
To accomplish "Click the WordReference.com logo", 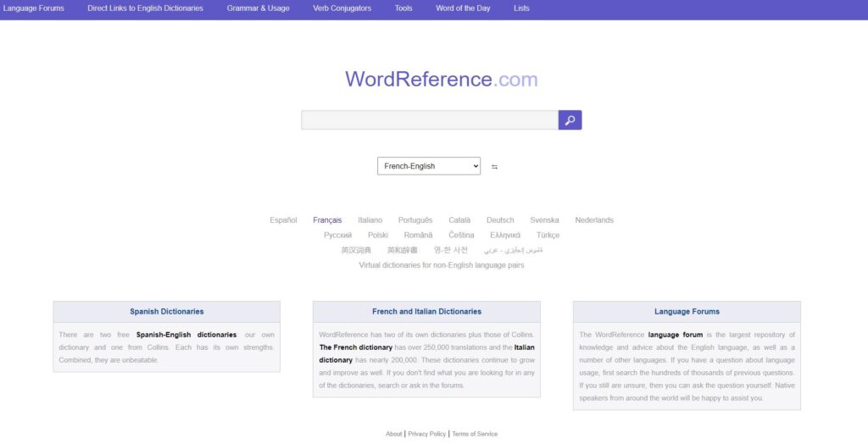I will [441, 80].
